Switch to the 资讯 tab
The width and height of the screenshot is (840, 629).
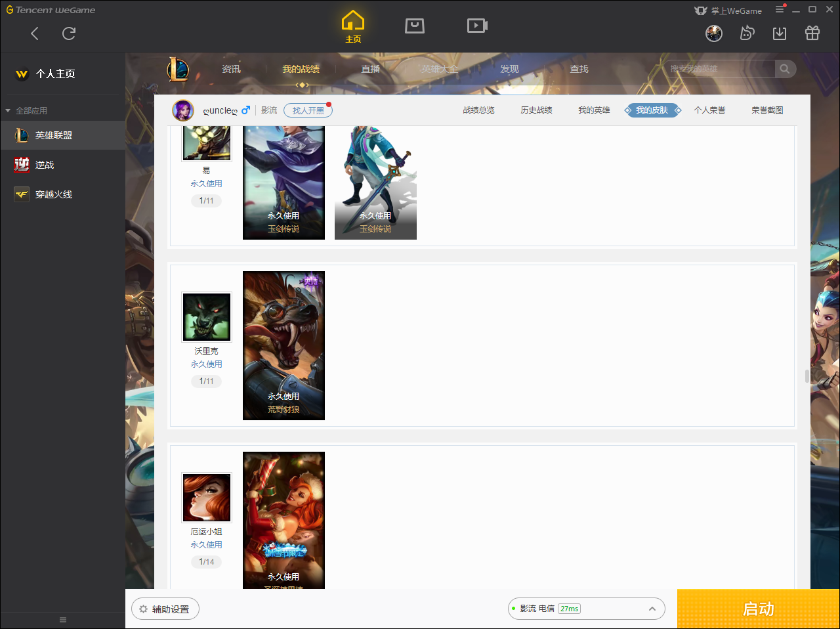[x=231, y=69]
